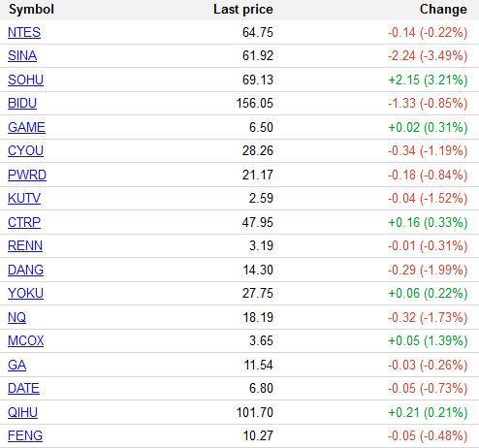Select the GAME ticker link
Screen dimensions: 479x448
26,127
